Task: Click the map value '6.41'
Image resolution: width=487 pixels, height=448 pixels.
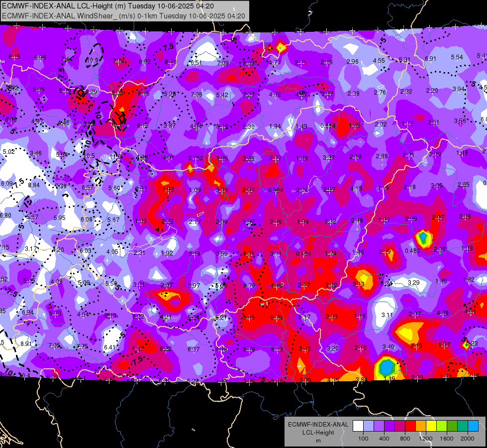Action: (109, 347)
